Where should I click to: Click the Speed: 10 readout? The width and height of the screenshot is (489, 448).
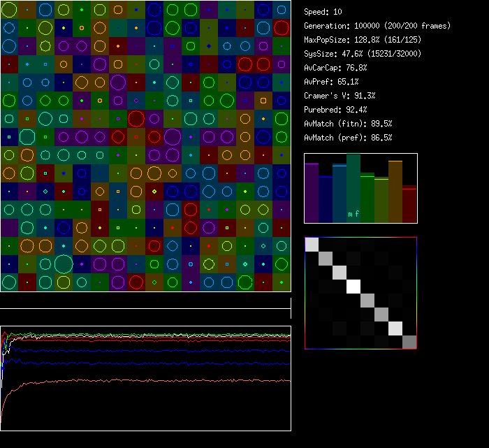(323, 12)
